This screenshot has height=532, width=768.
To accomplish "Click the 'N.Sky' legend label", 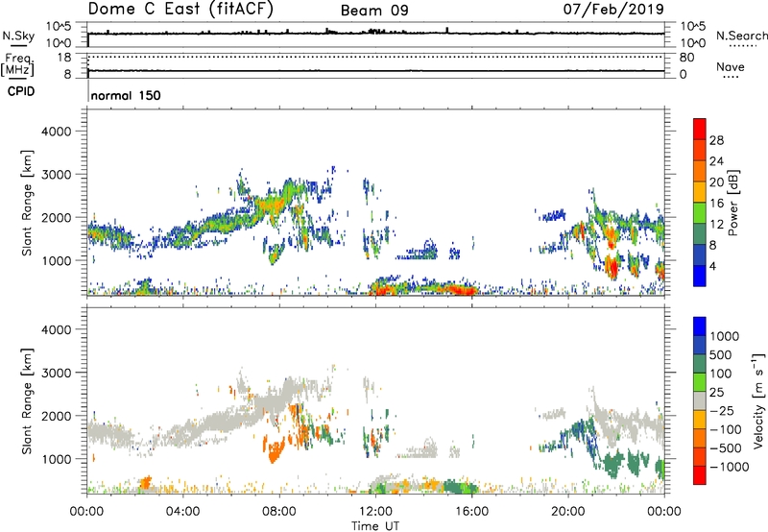I will tap(18, 36).
